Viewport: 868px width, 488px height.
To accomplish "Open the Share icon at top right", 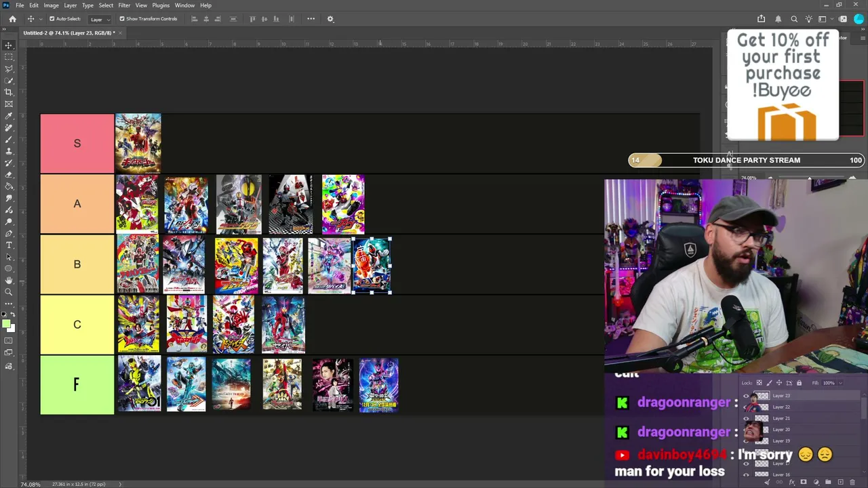I will (x=761, y=19).
